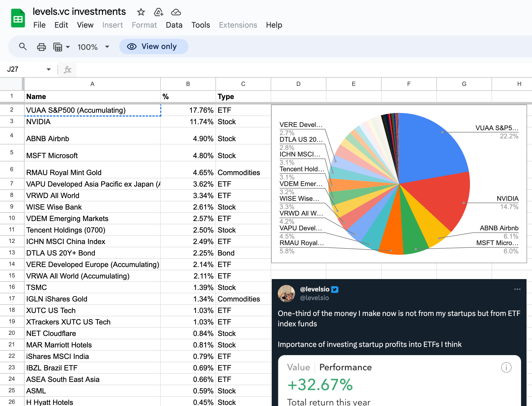Screen dimensions: 532x406
Task: Open the tweet three-dots menu
Action: coord(517,289)
